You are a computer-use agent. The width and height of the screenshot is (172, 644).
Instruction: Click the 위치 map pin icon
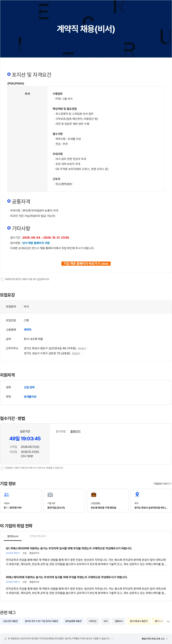[137, 494]
